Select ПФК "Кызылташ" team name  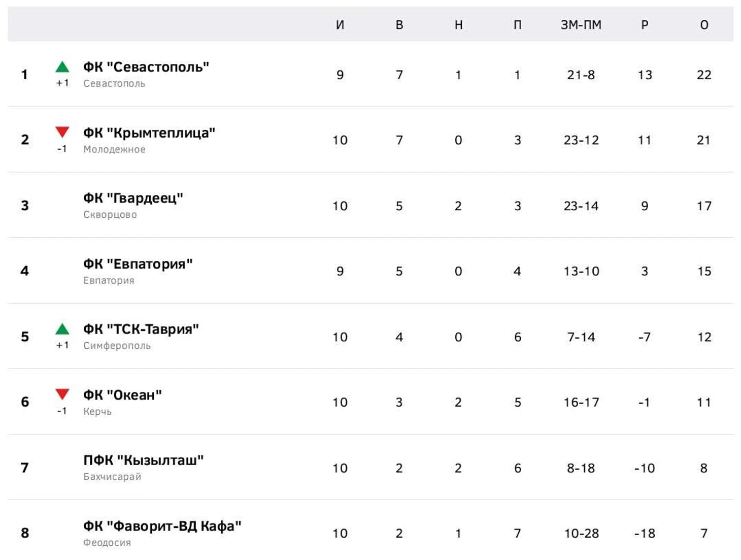point(144,460)
